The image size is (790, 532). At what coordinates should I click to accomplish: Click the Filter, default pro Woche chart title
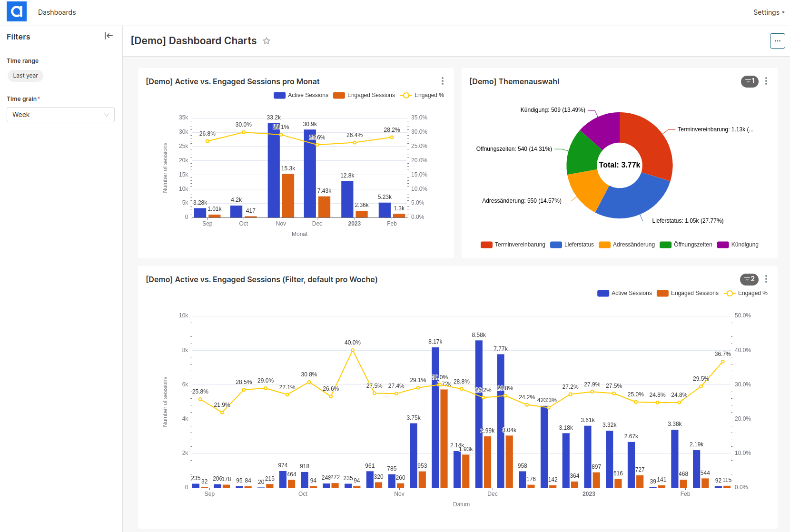(262, 279)
